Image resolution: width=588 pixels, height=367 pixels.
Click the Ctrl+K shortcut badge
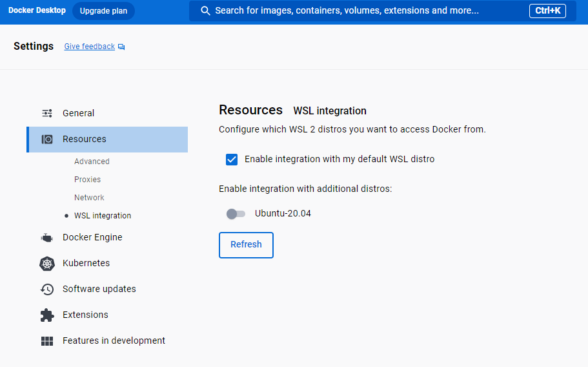pos(547,11)
